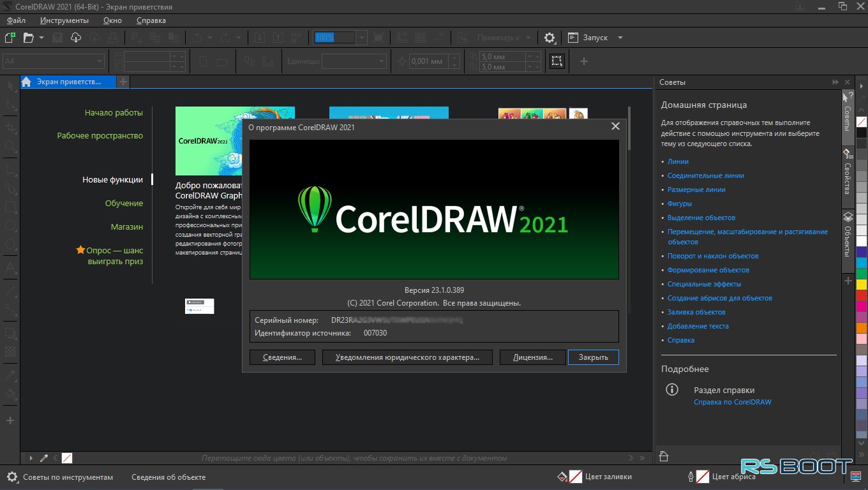Open Выделение объектов help topic

701,218
